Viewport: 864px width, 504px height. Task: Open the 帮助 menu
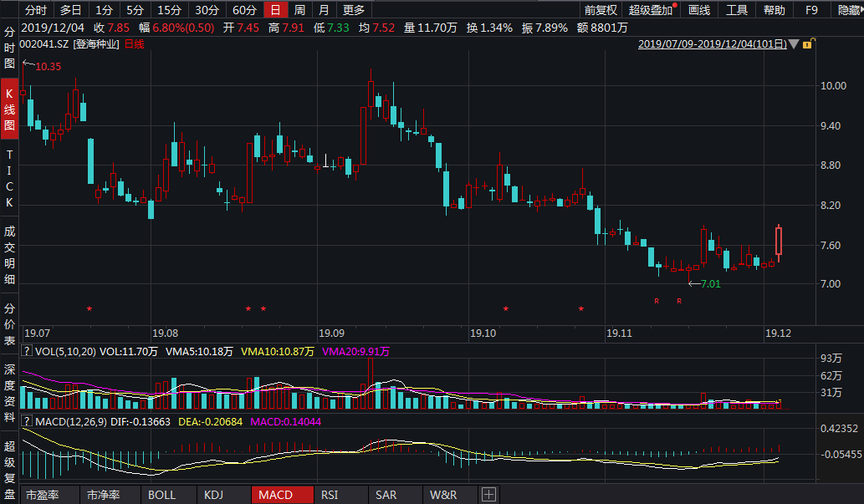point(775,10)
